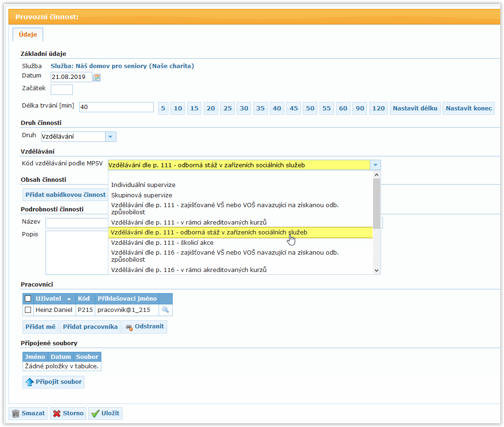Focus the Délka trvání input field
Image resolution: width=504 pixels, height=427 pixels.
coord(116,107)
